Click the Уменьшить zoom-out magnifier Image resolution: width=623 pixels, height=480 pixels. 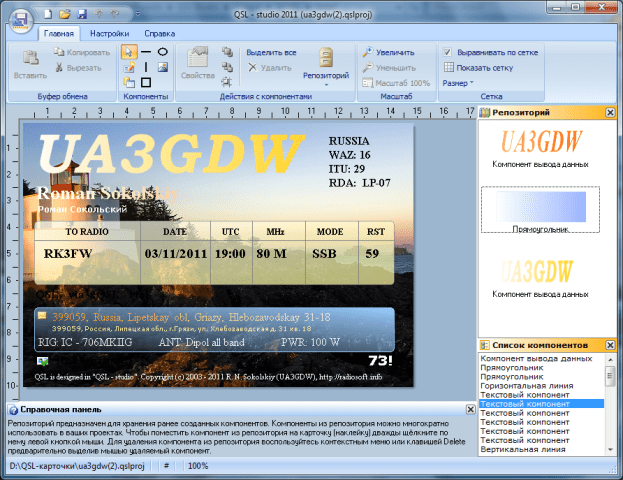pos(368,68)
